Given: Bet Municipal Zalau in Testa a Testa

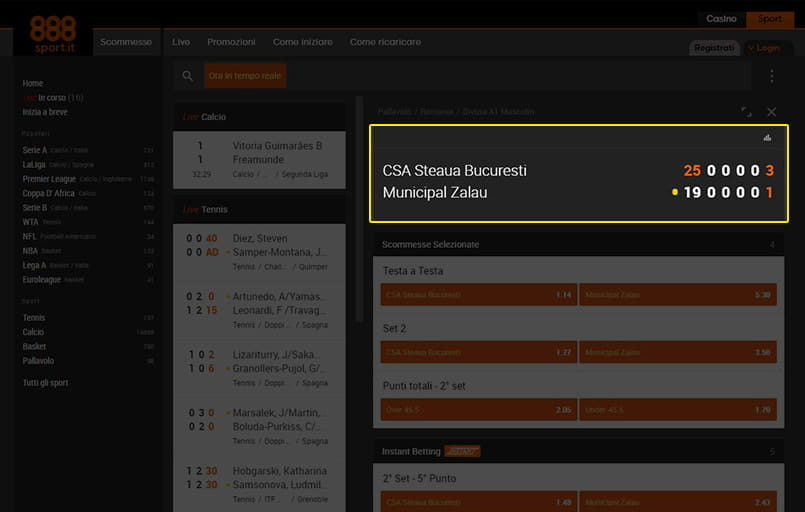Looking at the screenshot, I should [x=678, y=295].
